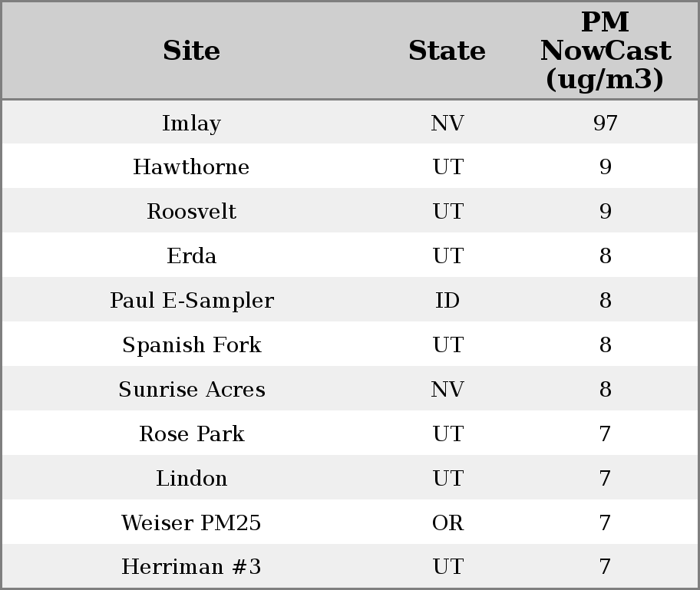This screenshot has height=590, width=700.
Task: Click the Site column header
Action: 191,51
